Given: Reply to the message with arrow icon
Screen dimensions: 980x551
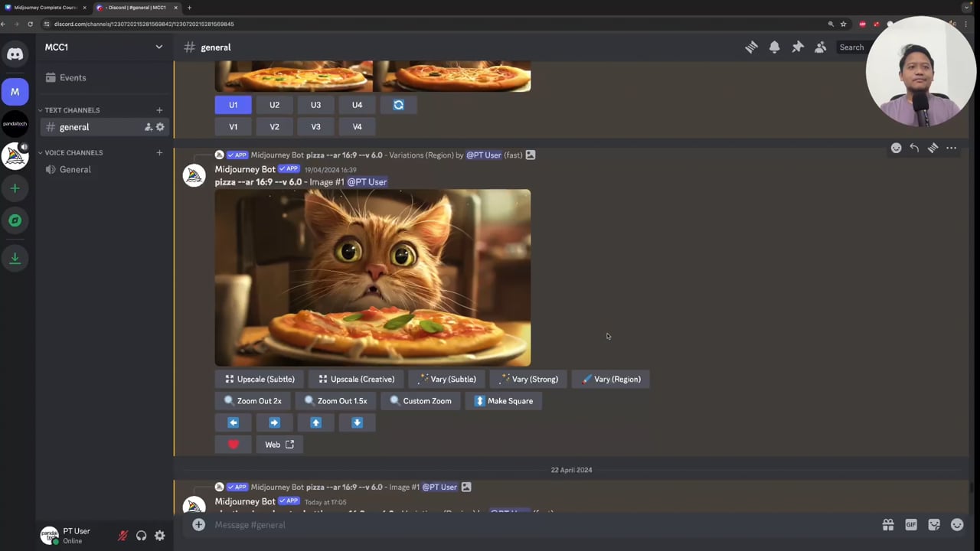Looking at the screenshot, I should [914, 148].
